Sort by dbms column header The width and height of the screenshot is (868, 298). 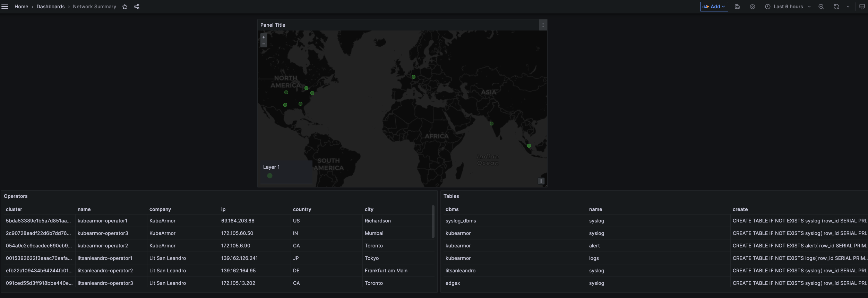(452, 209)
